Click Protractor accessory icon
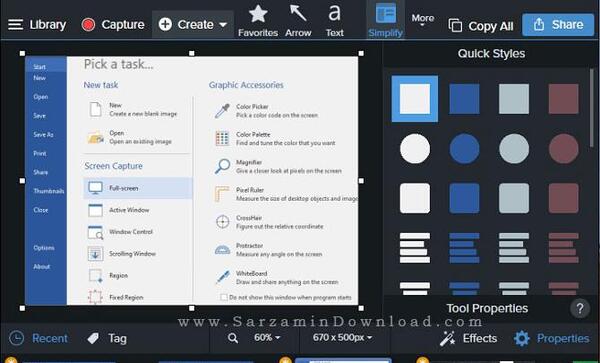 click(x=222, y=250)
